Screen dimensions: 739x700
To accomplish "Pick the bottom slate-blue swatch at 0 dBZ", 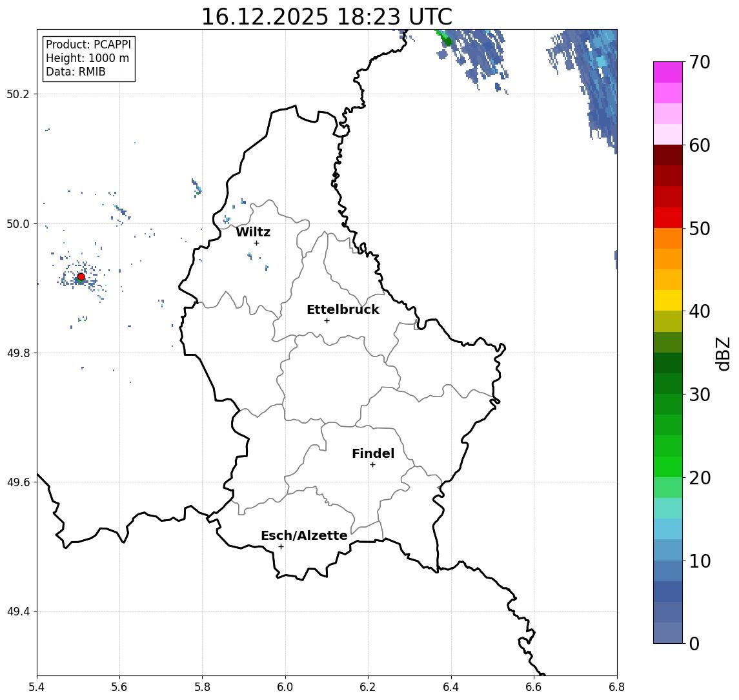I will click(x=668, y=633).
